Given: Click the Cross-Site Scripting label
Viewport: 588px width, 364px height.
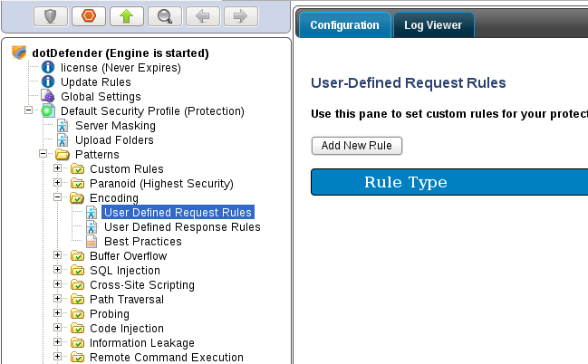Looking at the screenshot, I should (x=142, y=285).
